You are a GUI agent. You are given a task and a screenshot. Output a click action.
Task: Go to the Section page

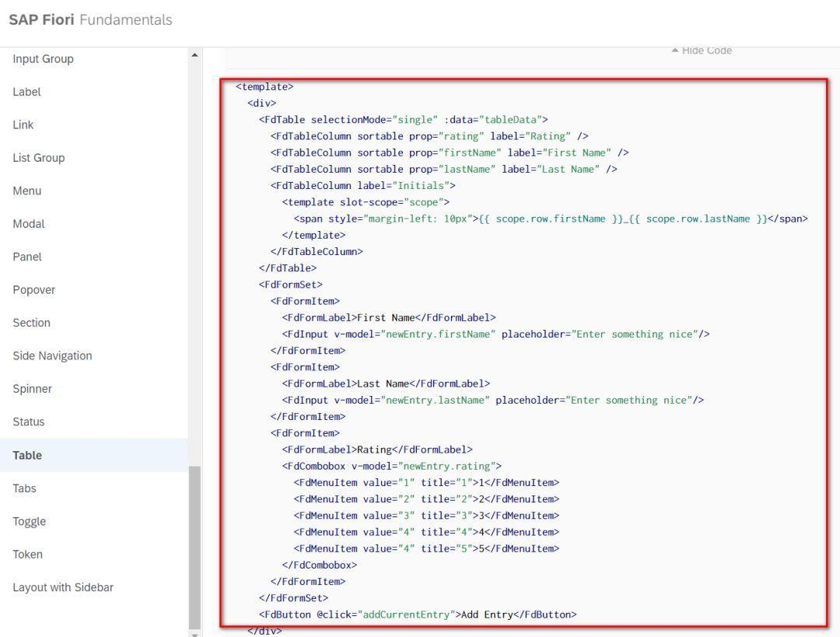coord(32,323)
